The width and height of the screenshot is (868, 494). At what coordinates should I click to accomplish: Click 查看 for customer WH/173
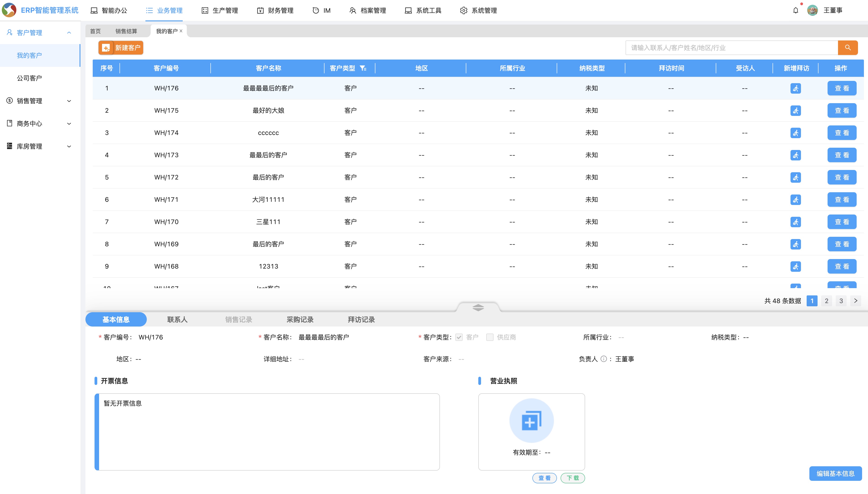click(842, 155)
